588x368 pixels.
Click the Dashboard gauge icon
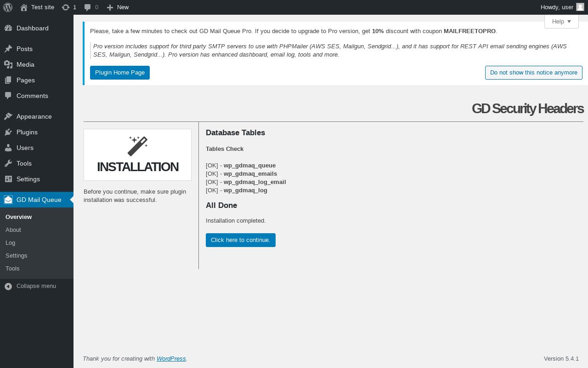pos(8,28)
